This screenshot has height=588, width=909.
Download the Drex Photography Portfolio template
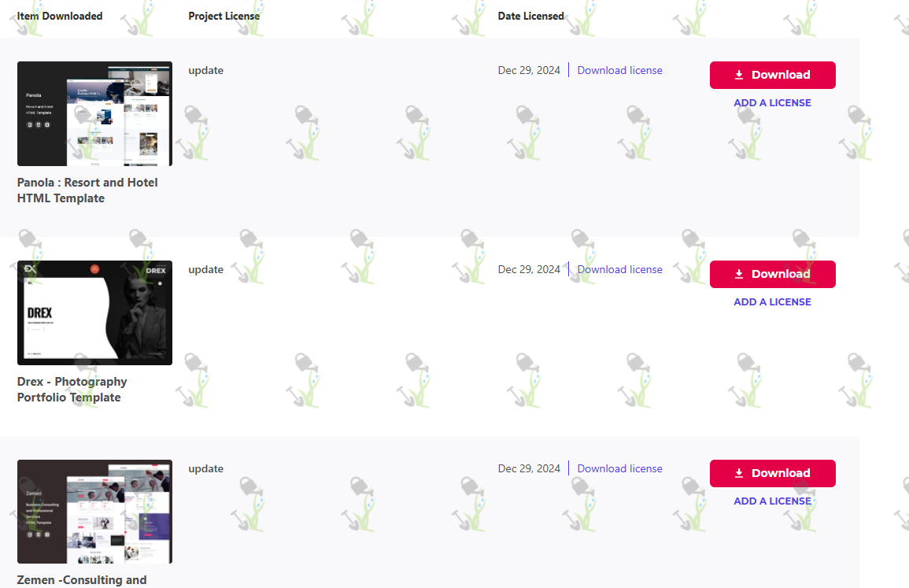(772, 274)
